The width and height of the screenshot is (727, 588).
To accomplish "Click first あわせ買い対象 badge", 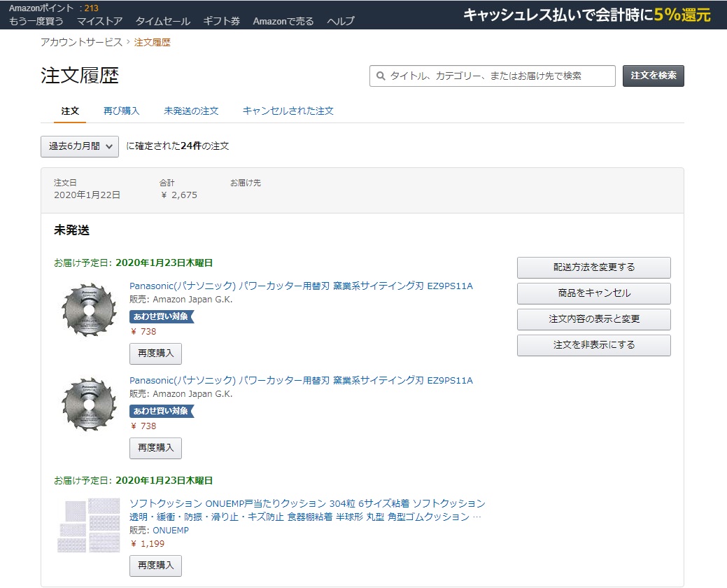I will 161,316.
